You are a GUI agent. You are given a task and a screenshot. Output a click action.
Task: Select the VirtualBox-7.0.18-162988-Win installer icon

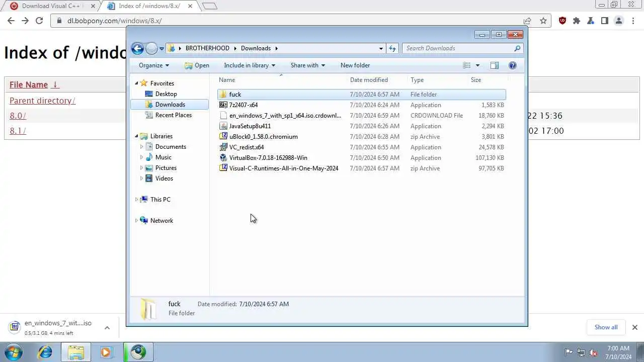[223, 158]
